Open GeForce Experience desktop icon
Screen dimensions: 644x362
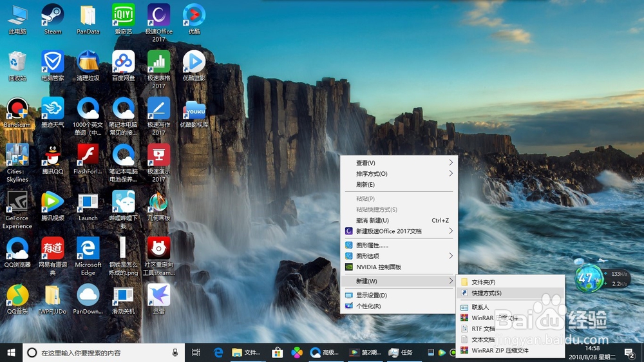pos(17,209)
